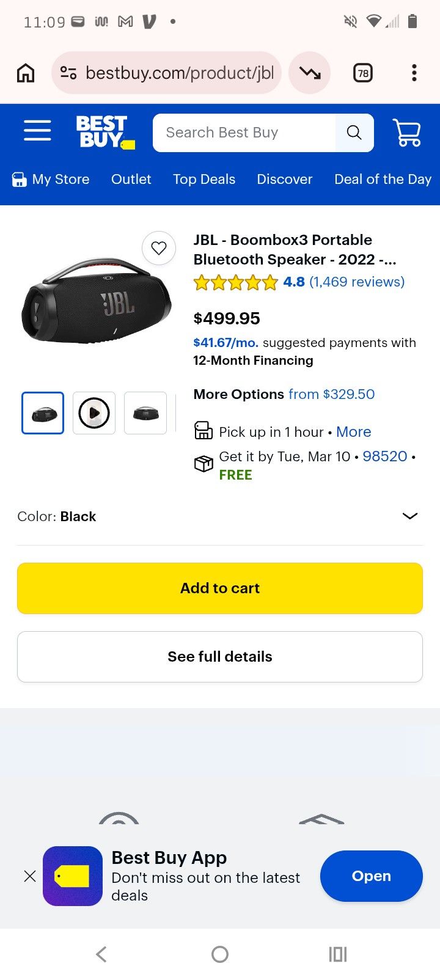
Task: Open the Outlet tab
Action: coord(131,179)
